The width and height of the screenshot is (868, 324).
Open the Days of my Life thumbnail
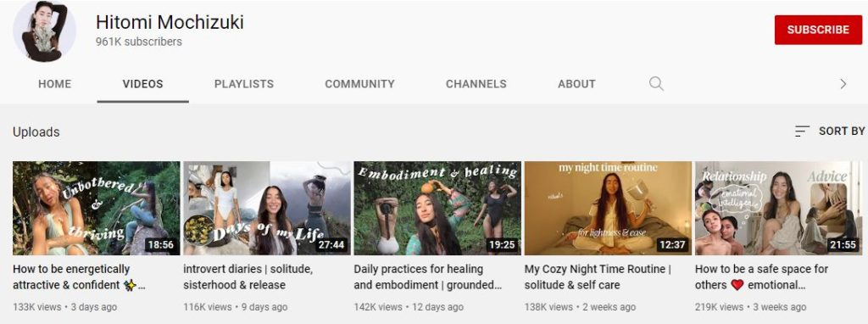point(267,209)
